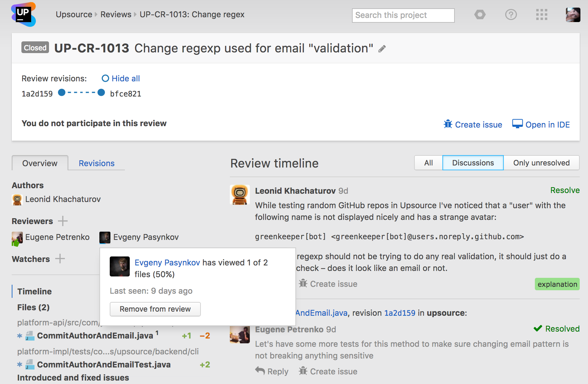Open revision 1a2d159 link in timeline
Screen dimensions: 588x384
[x=400, y=313]
